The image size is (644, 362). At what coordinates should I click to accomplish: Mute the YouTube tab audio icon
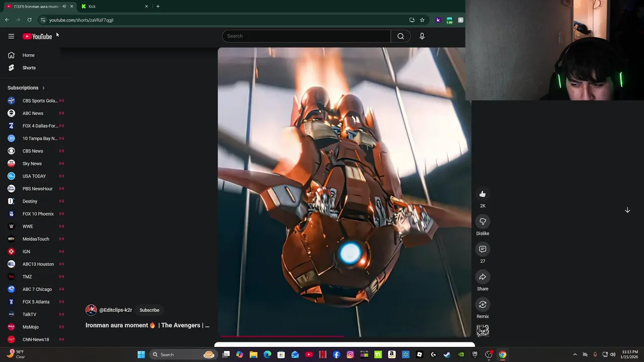point(64,7)
